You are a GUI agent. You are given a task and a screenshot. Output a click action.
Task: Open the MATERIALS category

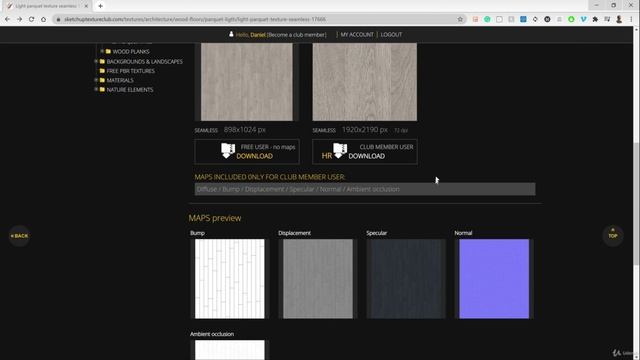coord(120,80)
